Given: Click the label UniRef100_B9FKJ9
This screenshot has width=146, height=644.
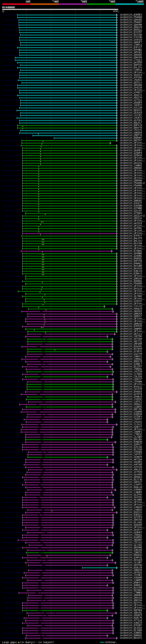Looking at the screenshot, I should [x=131, y=125].
